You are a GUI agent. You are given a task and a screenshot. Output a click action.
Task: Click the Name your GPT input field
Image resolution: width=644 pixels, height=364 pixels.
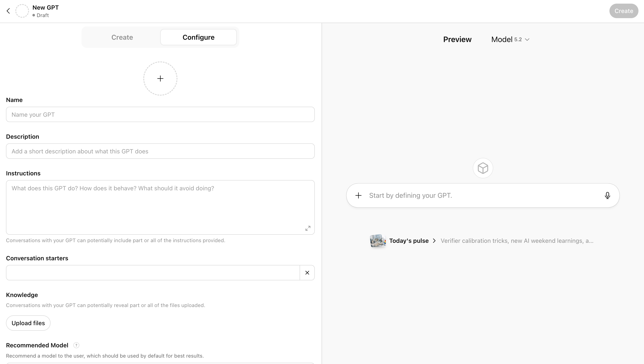point(160,114)
